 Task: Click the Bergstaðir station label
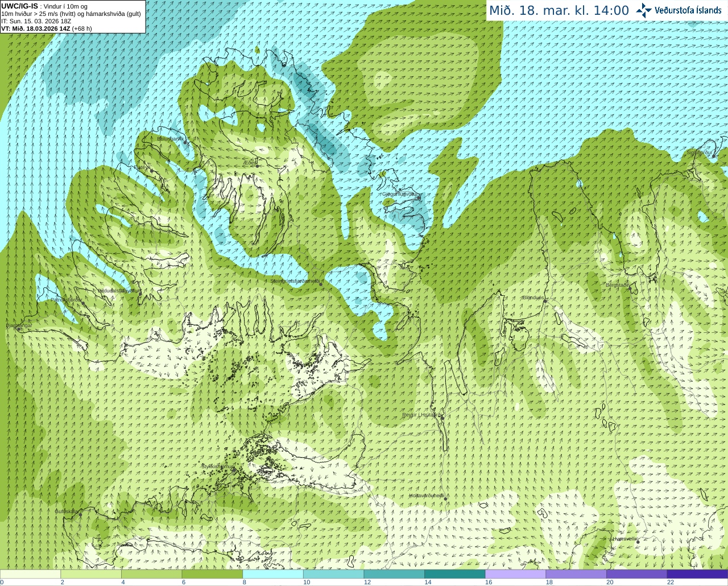pos(618,285)
